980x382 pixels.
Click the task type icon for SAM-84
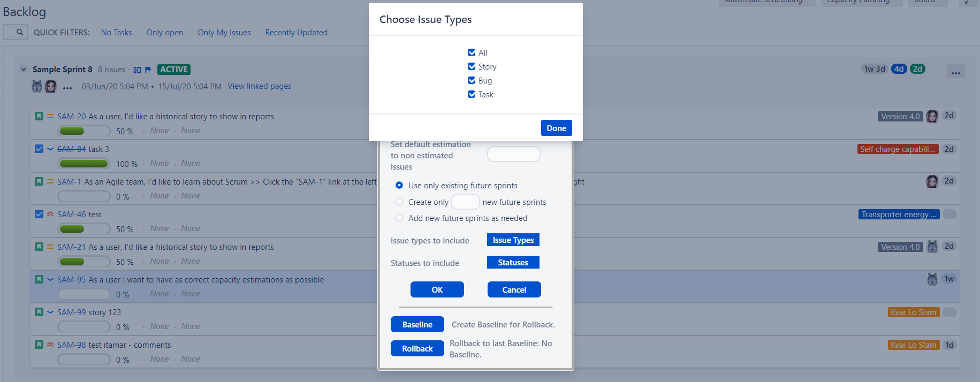click(39, 149)
